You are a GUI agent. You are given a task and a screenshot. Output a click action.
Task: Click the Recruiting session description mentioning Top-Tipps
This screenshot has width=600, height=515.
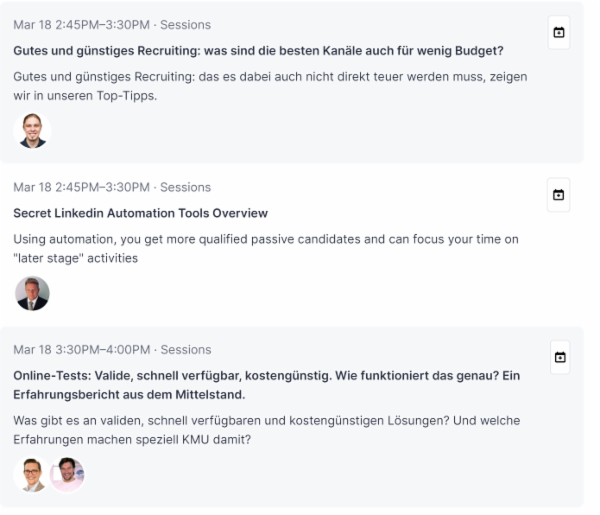coord(270,85)
